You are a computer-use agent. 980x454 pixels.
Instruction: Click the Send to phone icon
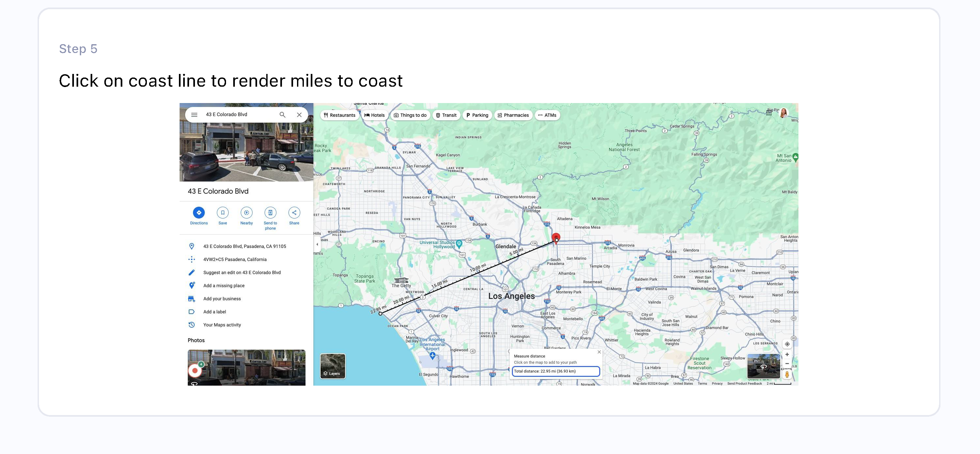point(270,213)
